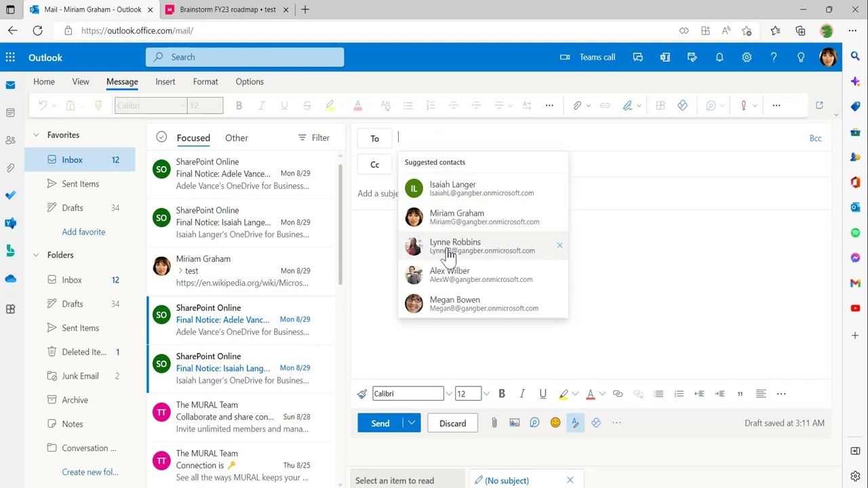Expand test conversation under Miriam Graham

pos(180,271)
